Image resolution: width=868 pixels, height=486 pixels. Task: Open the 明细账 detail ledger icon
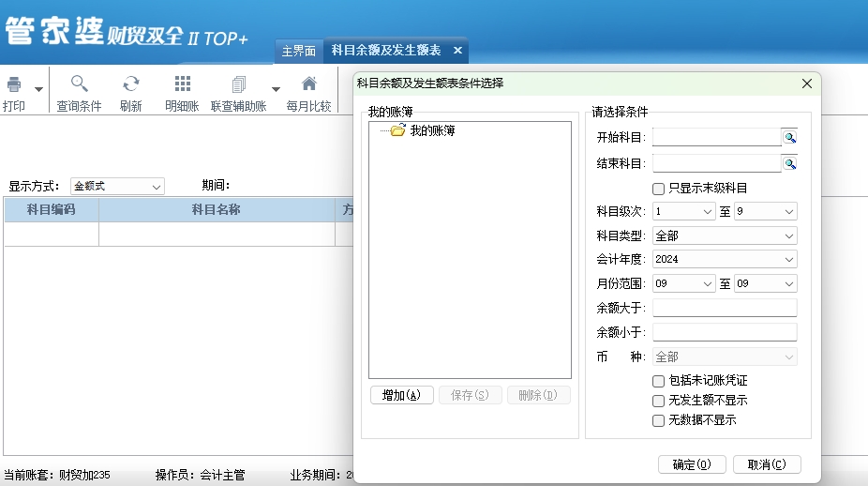tap(182, 84)
